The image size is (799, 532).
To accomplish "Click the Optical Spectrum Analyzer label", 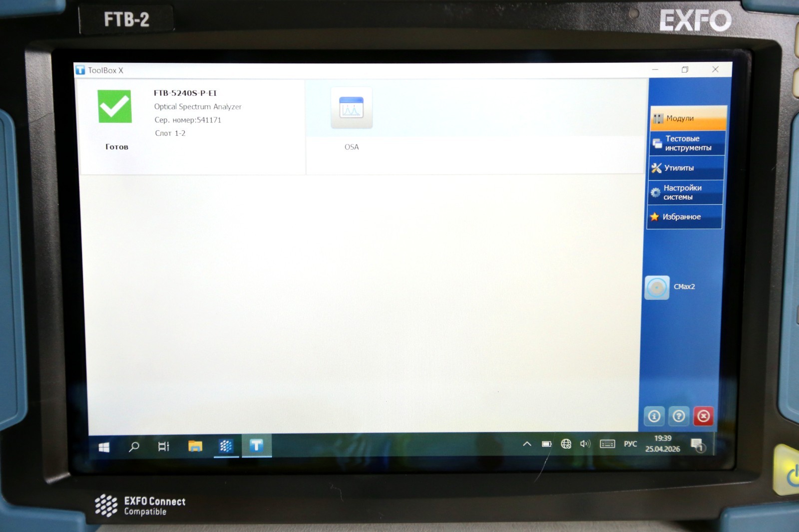I will click(198, 106).
